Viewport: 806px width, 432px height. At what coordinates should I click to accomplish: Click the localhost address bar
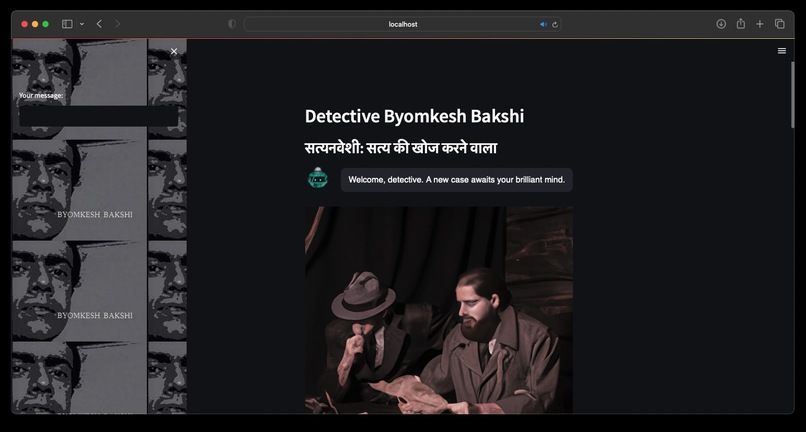click(402, 24)
